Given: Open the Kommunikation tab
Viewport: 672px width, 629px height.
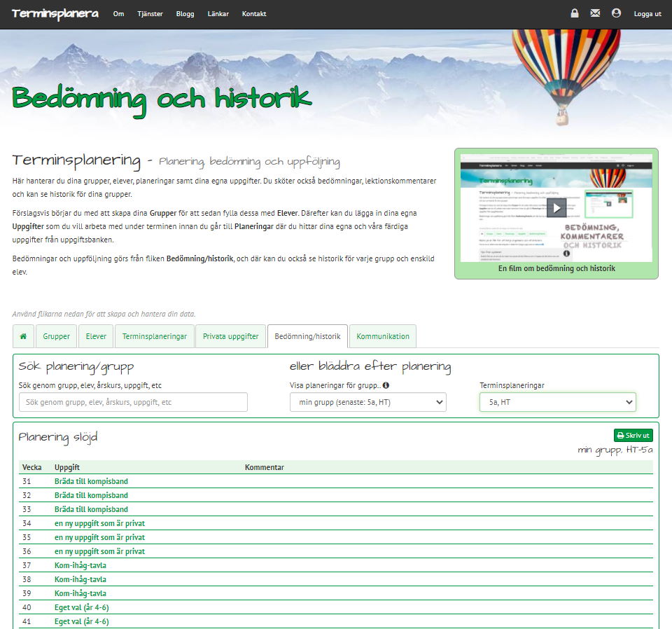Looking at the screenshot, I should coord(383,336).
